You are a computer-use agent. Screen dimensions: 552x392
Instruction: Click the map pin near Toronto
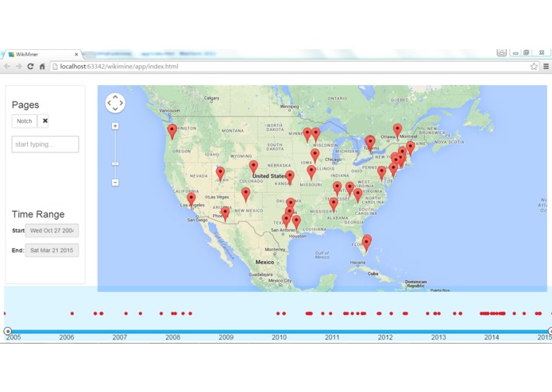[370, 144]
